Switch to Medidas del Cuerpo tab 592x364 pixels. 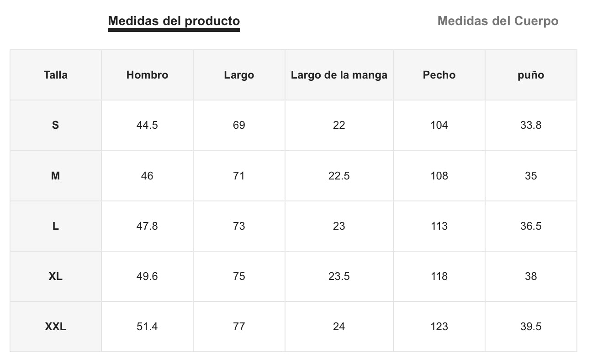[x=497, y=21]
